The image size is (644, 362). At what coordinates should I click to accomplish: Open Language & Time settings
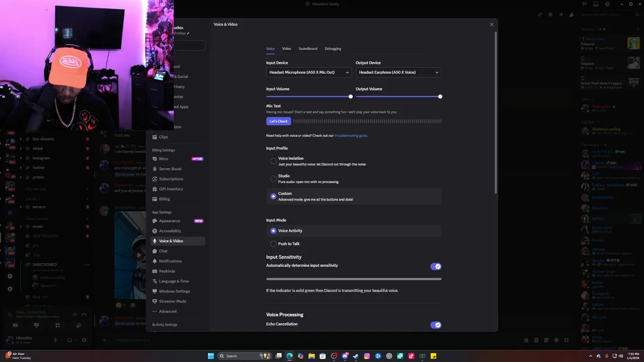pos(178,281)
